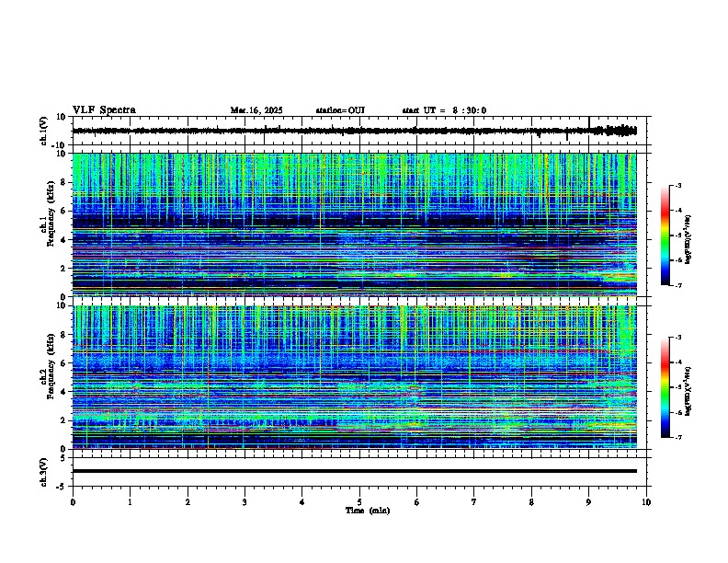The image size is (728, 563).
Task: Click the station label in the header
Action: tap(340, 110)
